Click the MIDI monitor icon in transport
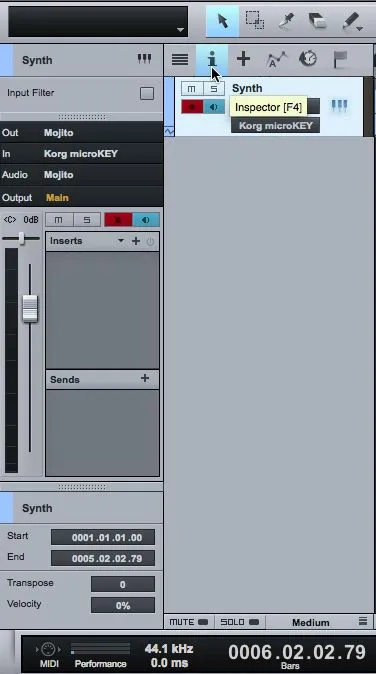This screenshot has height=674, width=376. point(49,649)
